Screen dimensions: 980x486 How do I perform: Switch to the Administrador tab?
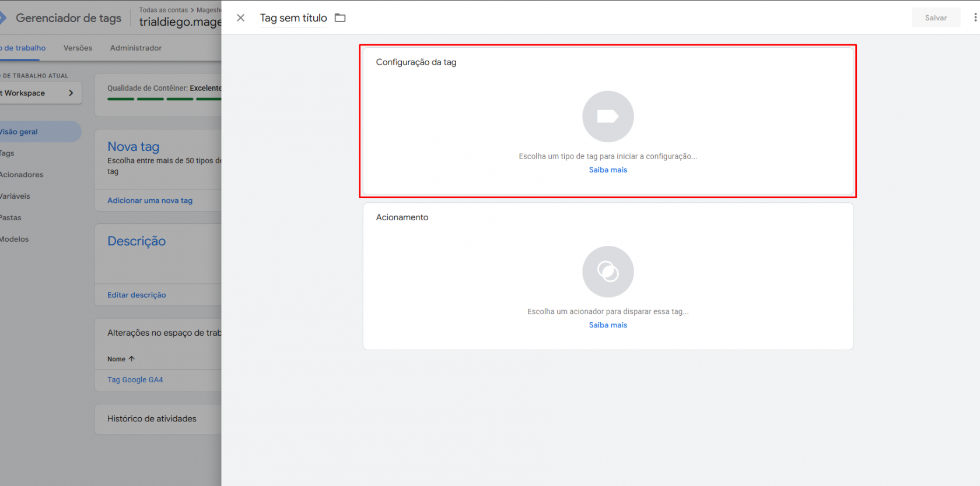[136, 48]
